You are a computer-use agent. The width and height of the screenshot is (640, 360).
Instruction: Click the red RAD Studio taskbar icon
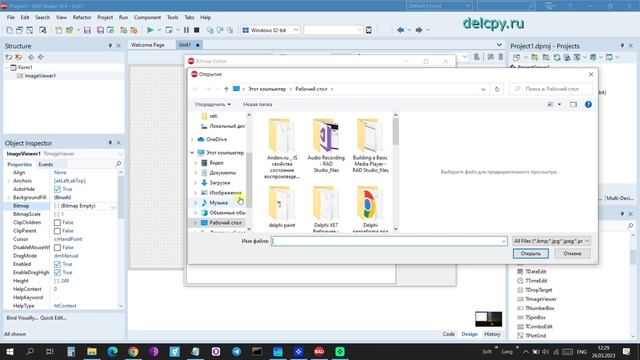[x=319, y=351]
